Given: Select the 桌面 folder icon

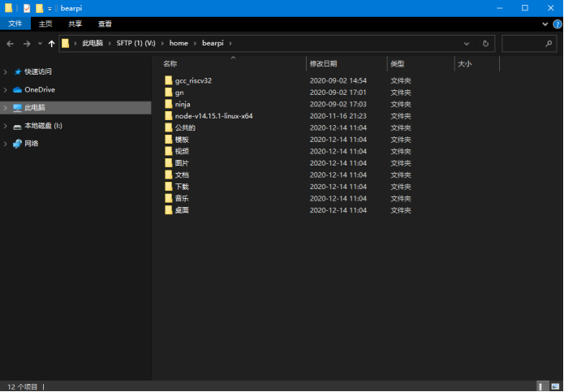Looking at the screenshot, I should [168, 210].
